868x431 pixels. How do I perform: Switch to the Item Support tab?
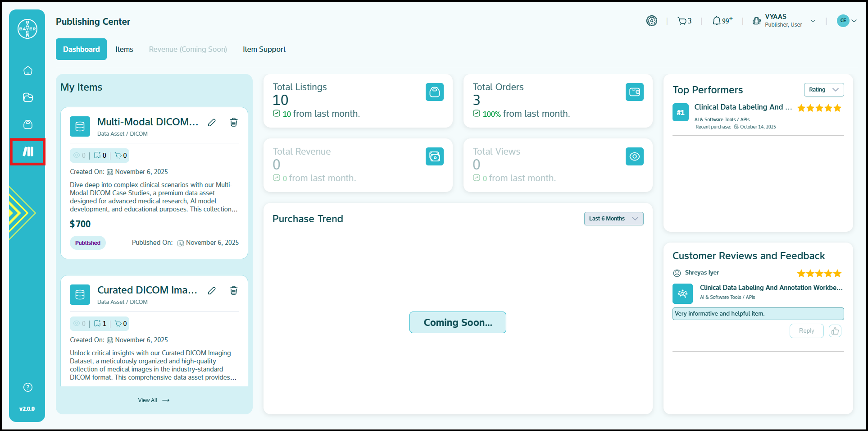coord(264,49)
